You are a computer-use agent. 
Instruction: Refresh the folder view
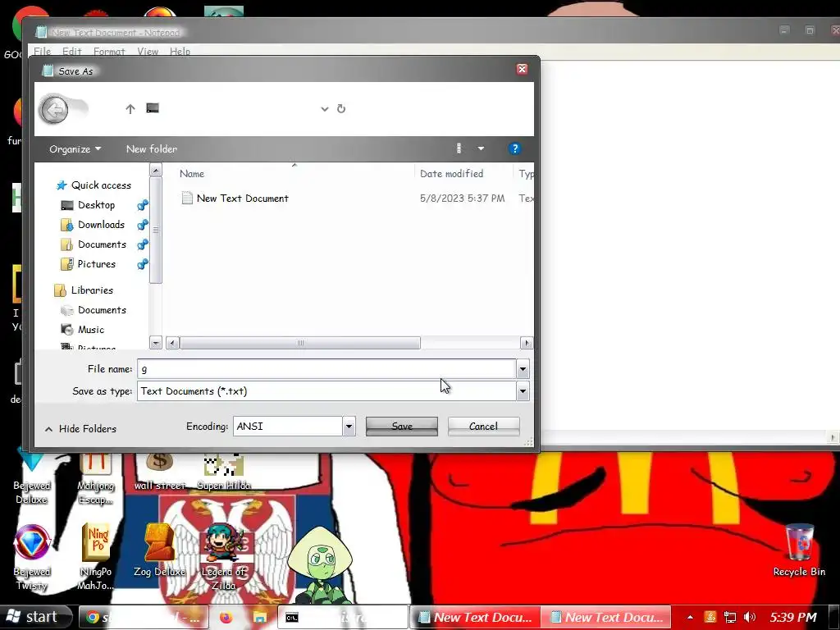341,109
